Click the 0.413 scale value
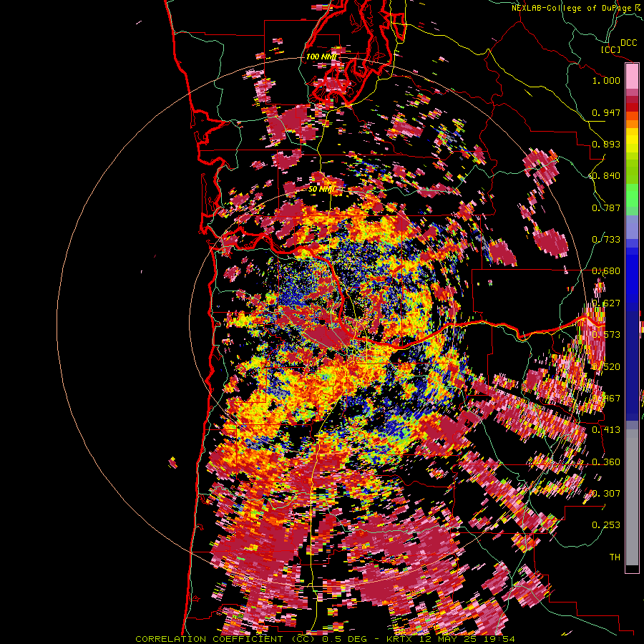This screenshot has height=644, width=644. 606,430
